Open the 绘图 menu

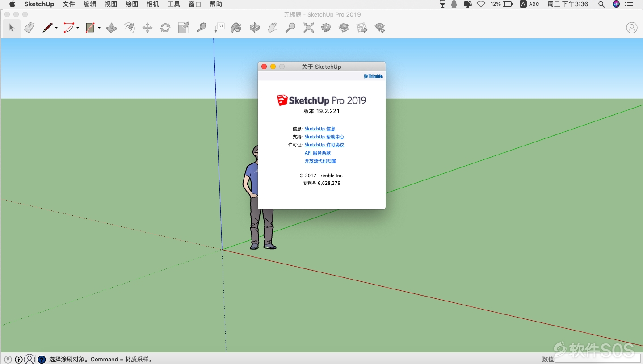[x=132, y=4]
